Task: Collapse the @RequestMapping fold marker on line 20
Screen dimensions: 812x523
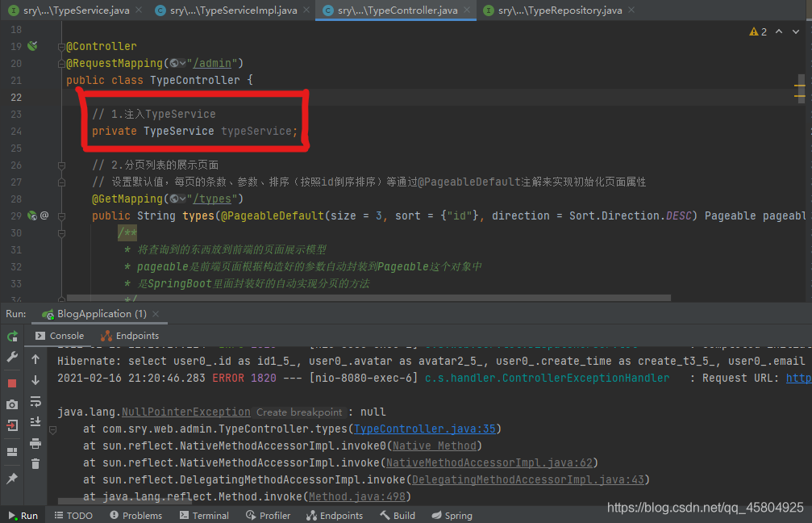Action: pos(61,64)
